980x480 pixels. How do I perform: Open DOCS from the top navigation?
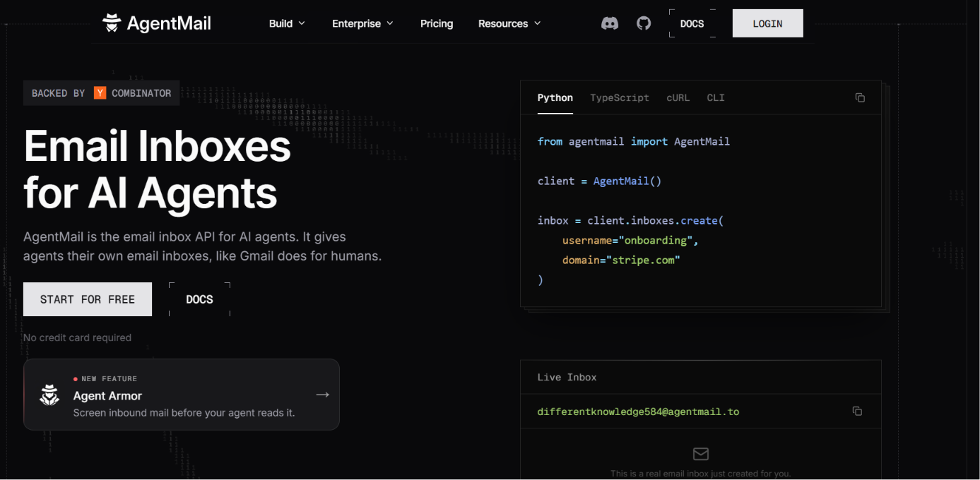coord(692,23)
